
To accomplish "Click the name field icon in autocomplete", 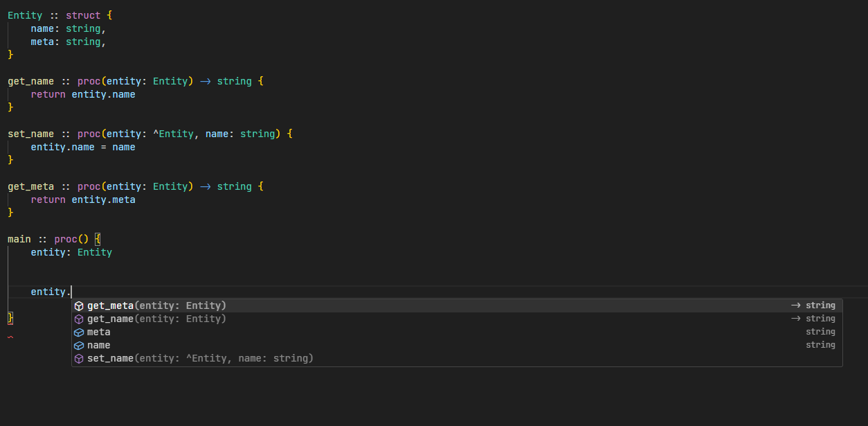I will (x=79, y=345).
